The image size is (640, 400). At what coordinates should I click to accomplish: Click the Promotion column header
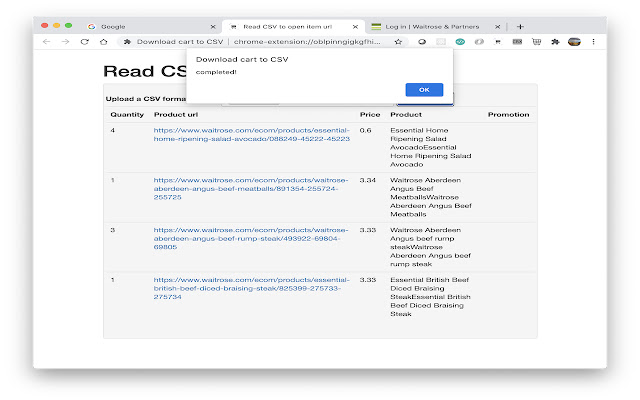pyautogui.click(x=509, y=115)
